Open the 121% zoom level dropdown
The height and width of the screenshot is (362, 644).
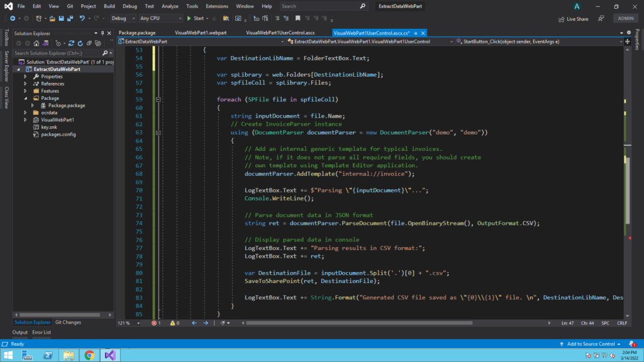[137, 322]
